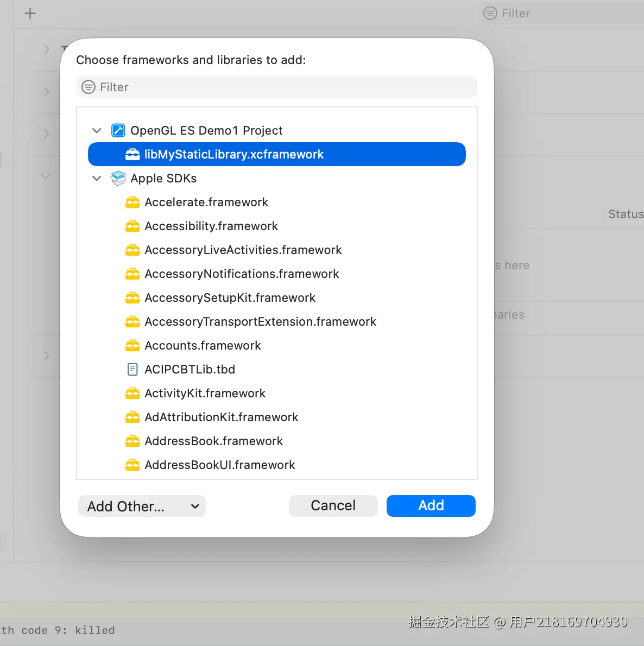Click the Status column header behind the dialog
Image resolution: width=644 pixels, height=646 pixels.
coord(626,214)
